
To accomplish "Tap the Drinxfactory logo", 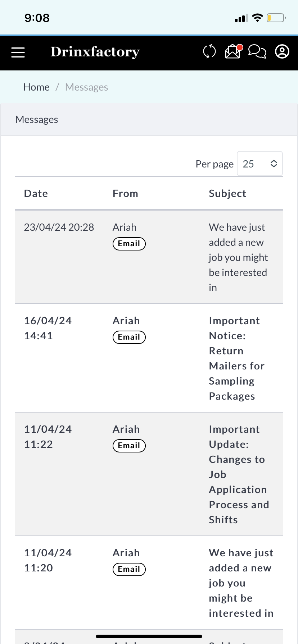I will pos(95,52).
